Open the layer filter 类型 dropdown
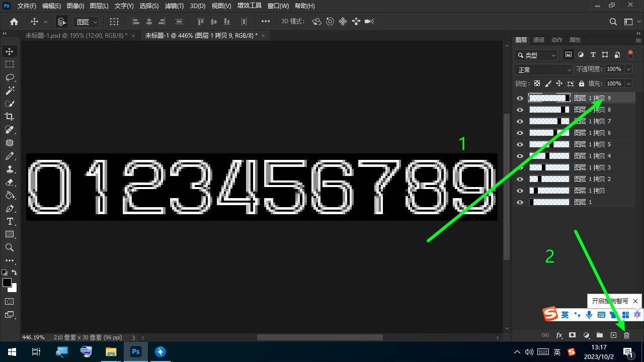The image size is (644, 362). 536,55
